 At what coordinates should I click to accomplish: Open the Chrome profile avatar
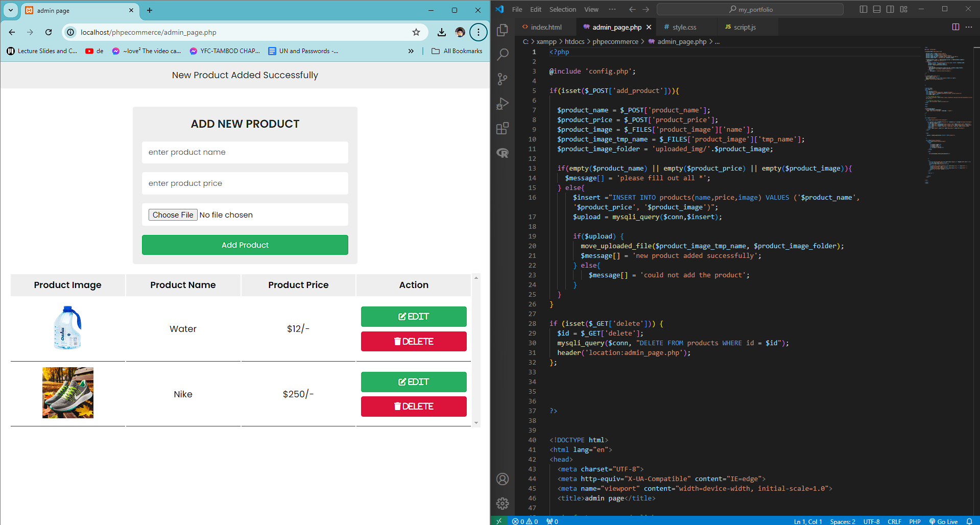pos(460,32)
